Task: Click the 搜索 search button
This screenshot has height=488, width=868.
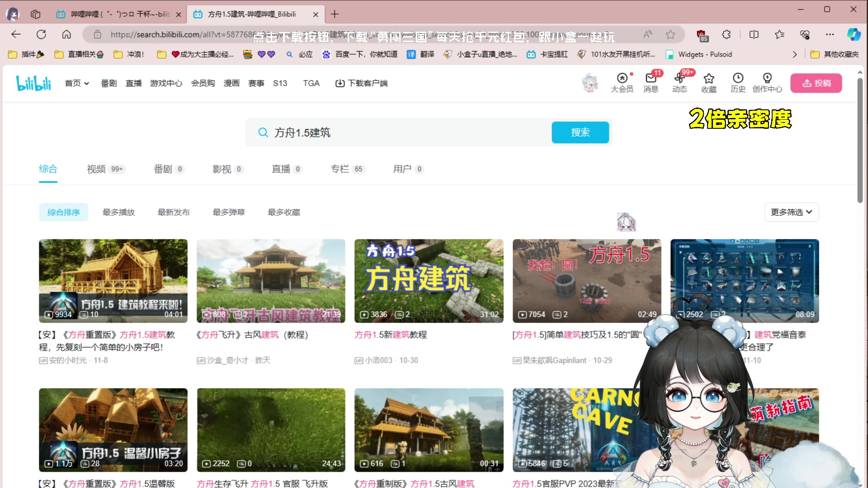Action: (x=580, y=132)
